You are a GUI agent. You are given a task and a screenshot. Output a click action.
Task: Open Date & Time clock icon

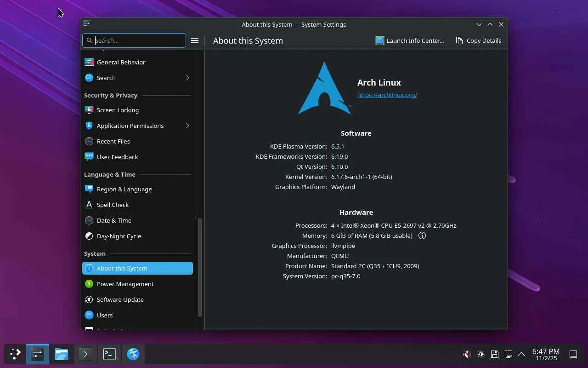pos(89,220)
